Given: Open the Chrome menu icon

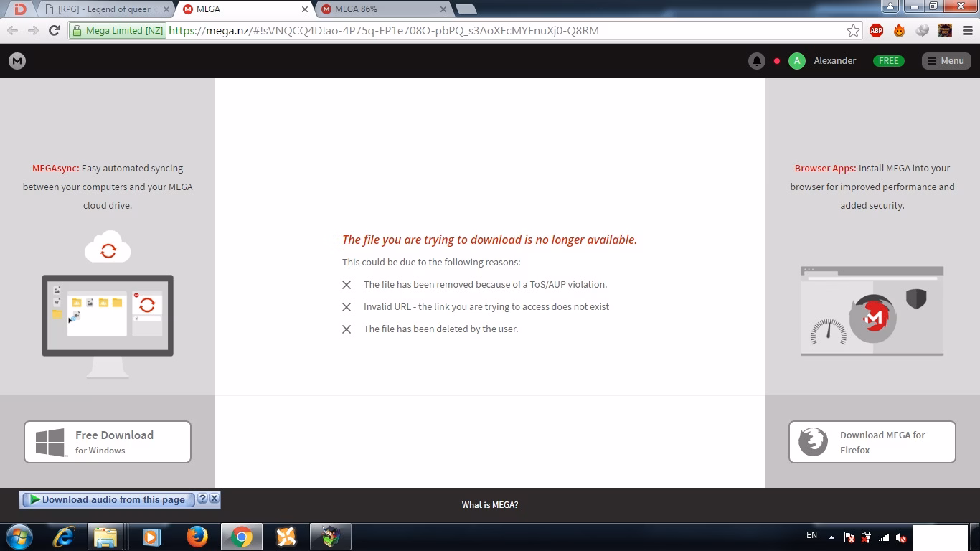Looking at the screenshot, I should tap(968, 30).
